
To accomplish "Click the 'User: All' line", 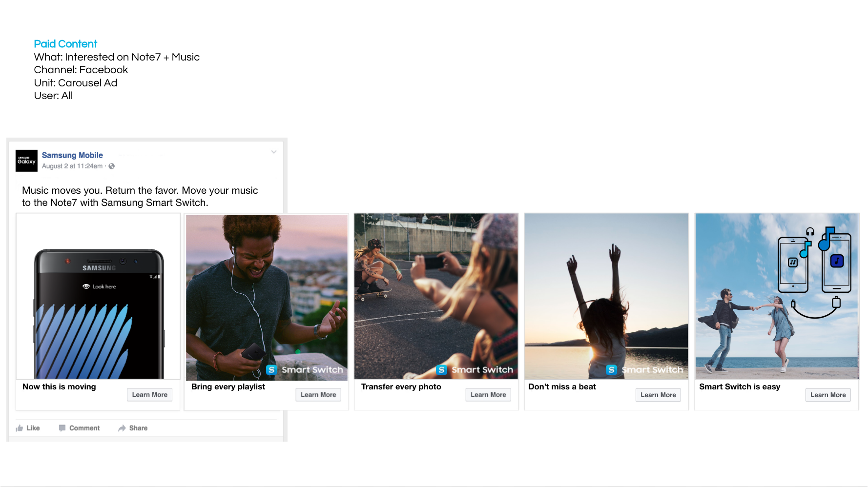I will [53, 96].
